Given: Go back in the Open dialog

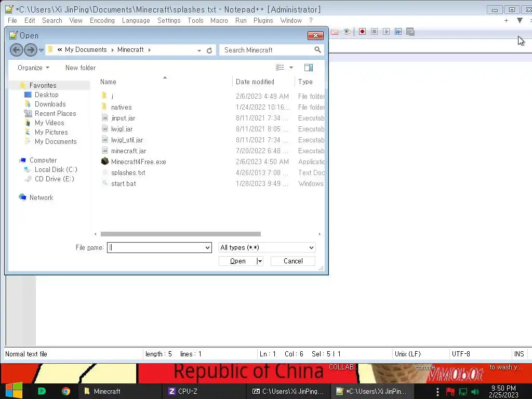Looking at the screenshot, I should 16,50.
